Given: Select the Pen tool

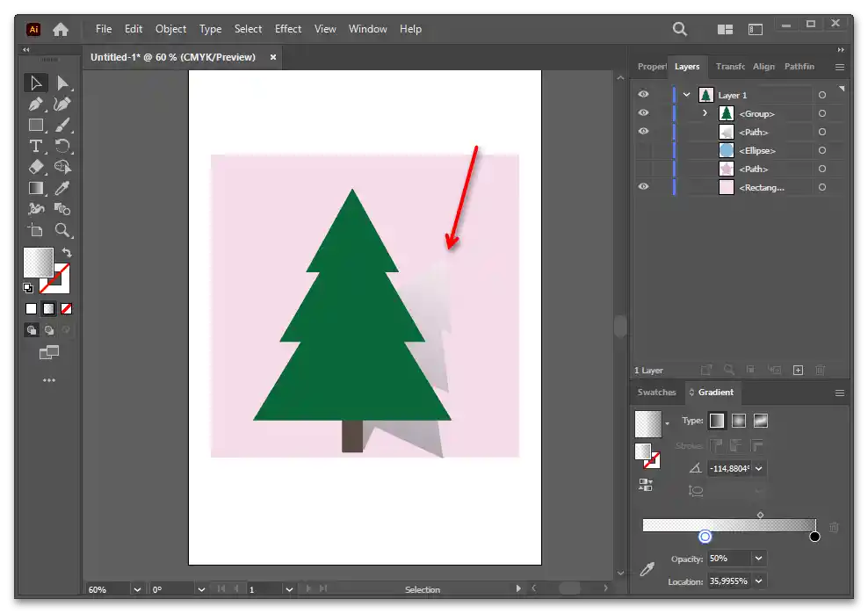Looking at the screenshot, I should [36, 105].
